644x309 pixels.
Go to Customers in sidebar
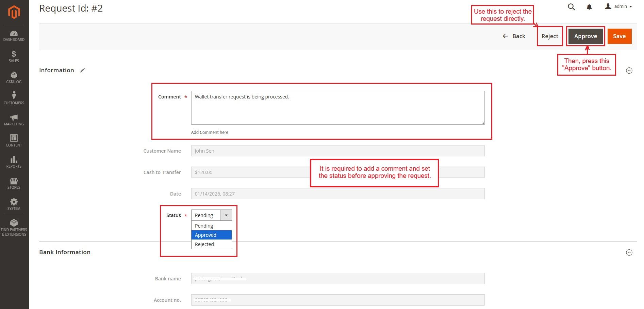coord(14,98)
